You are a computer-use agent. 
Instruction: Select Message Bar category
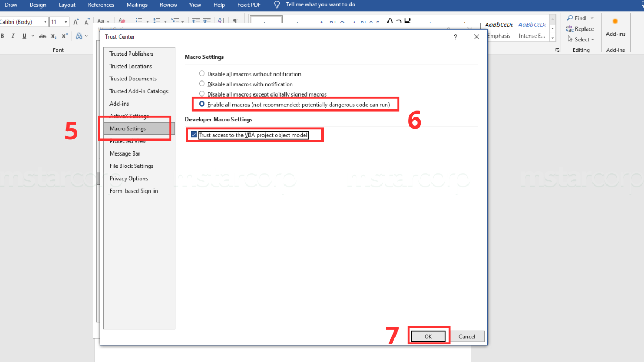(139, 153)
